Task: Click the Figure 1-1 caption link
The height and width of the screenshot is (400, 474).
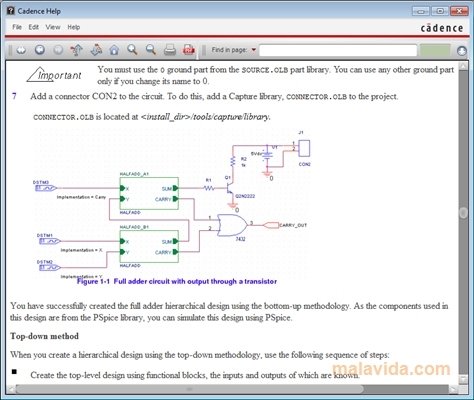Action: [177, 281]
